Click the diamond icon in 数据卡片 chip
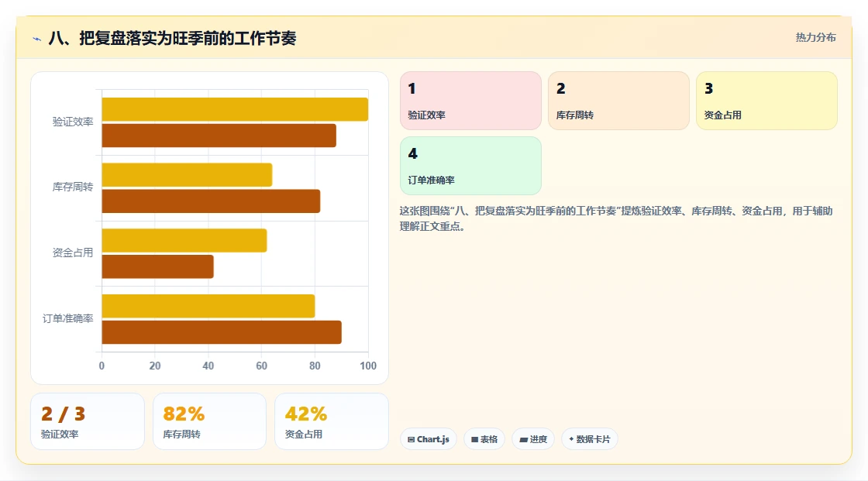 [571, 439]
